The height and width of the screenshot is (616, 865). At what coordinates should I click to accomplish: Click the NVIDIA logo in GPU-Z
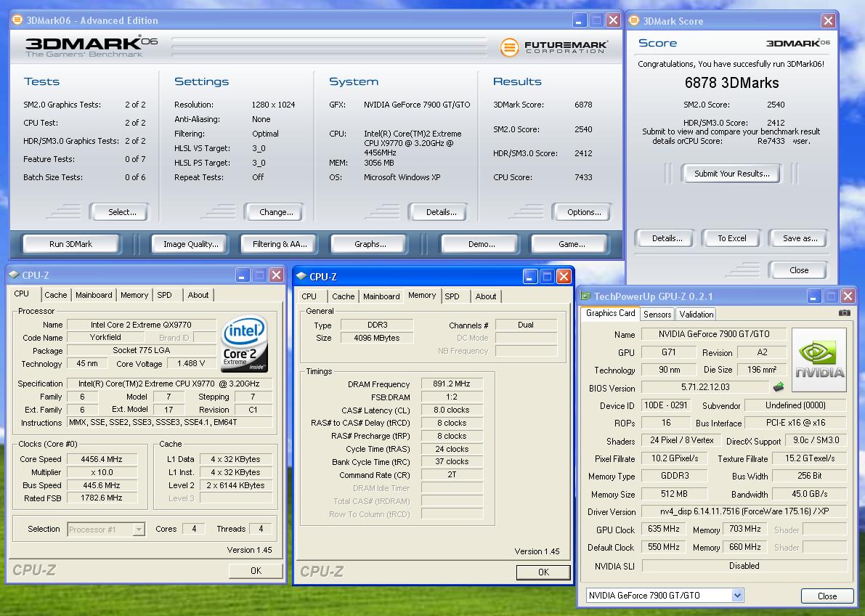(x=819, y=360)
